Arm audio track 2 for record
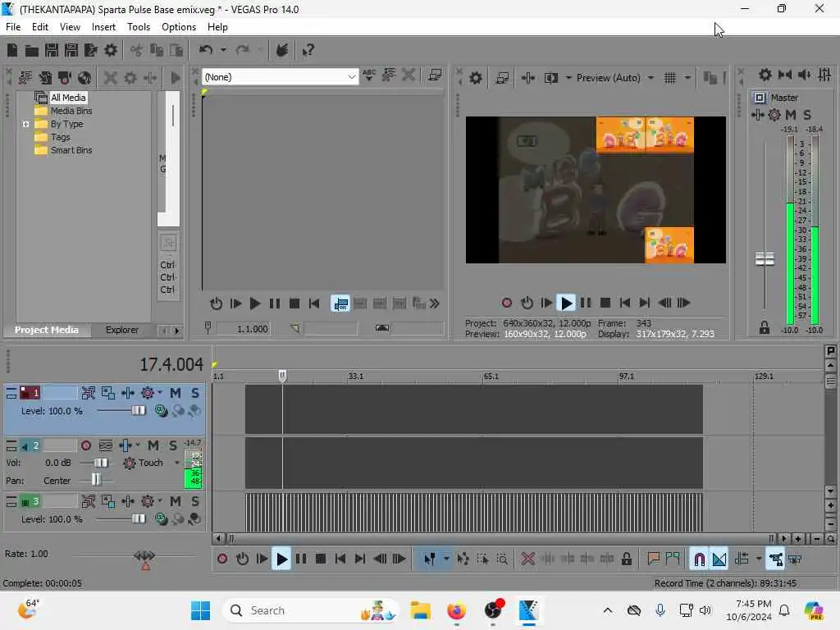 coord(85,445)
